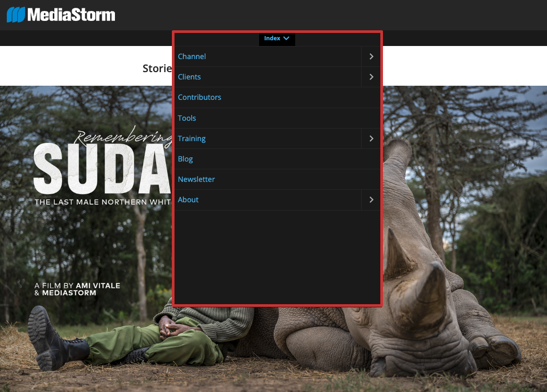Select About in the Index menu
This screenshot has width=547, height=392.
click(x=188, y=200)
